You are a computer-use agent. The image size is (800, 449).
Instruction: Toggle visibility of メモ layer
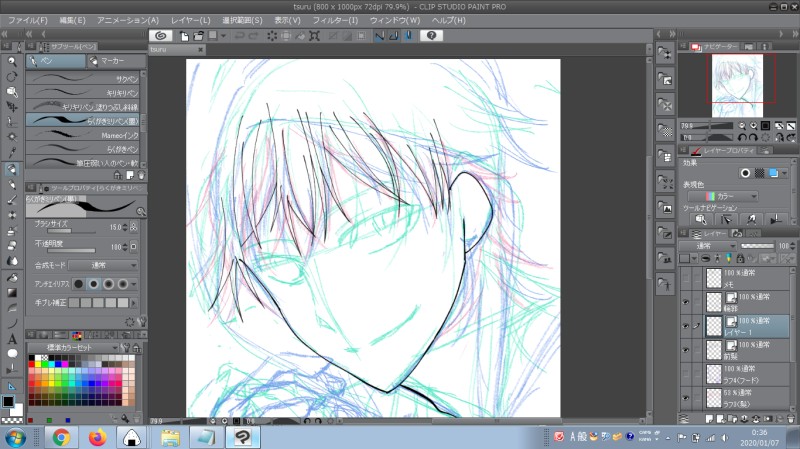point(685,278)
